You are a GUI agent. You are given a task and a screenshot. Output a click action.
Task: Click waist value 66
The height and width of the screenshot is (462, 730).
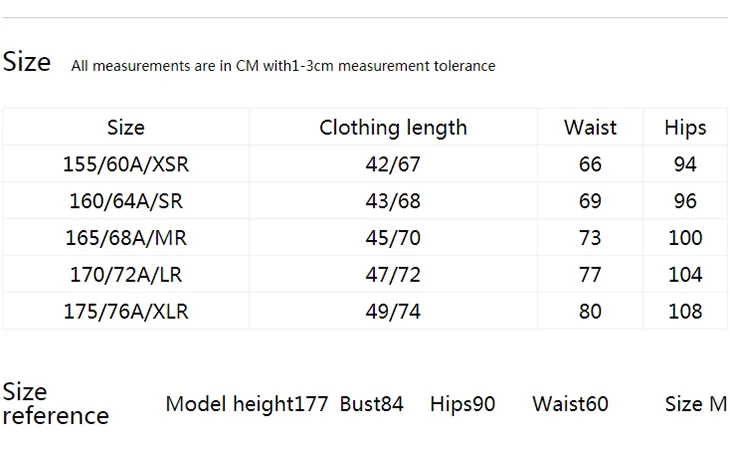click(590, 164)
